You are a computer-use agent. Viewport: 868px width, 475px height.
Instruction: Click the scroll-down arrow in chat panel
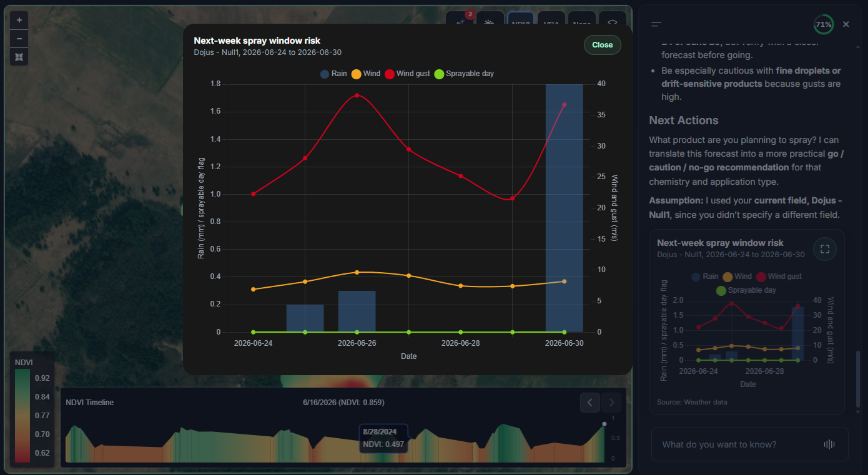[x=858, y=412]
